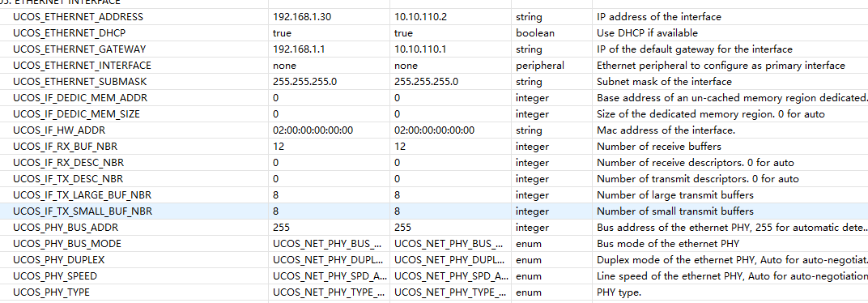Click enum type in UCOS_PHY_BUS_MODE row

click(529, 244)
